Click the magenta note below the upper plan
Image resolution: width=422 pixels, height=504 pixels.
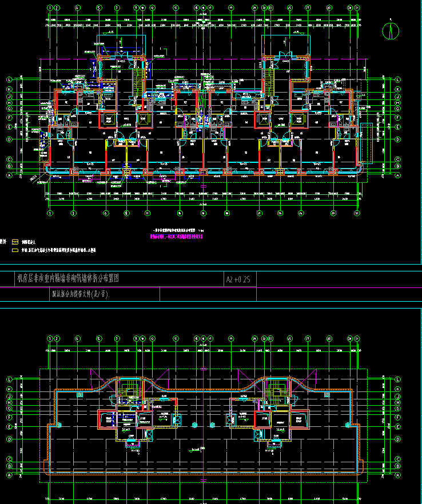click(x=177, y=235)
